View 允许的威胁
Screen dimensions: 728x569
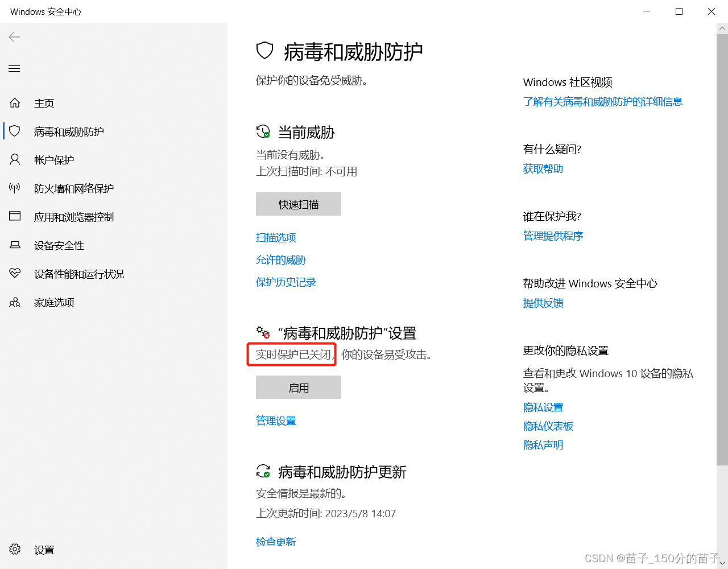coord(281,259)
